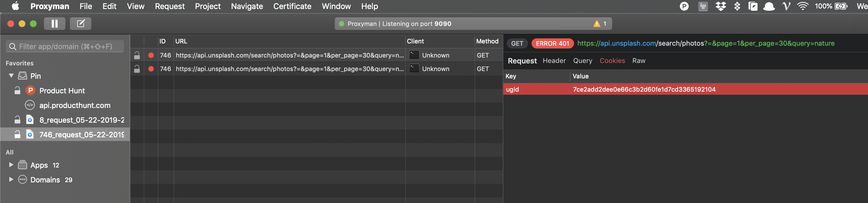Click the GET method badge
The height and width of the screenshot is (203, 868).
click(x=517, y=43)
